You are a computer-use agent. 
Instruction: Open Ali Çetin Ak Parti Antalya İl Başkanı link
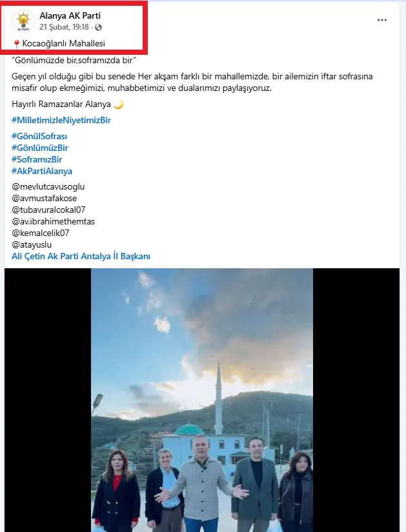pyautogui.click(x=81, y=256)
